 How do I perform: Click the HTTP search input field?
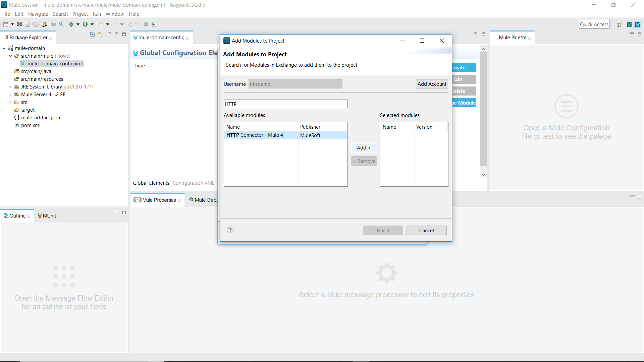285,104
